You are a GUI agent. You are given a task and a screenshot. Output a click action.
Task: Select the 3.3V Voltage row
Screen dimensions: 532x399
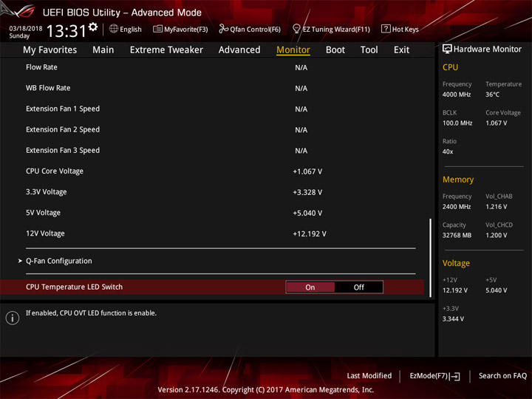212,192
